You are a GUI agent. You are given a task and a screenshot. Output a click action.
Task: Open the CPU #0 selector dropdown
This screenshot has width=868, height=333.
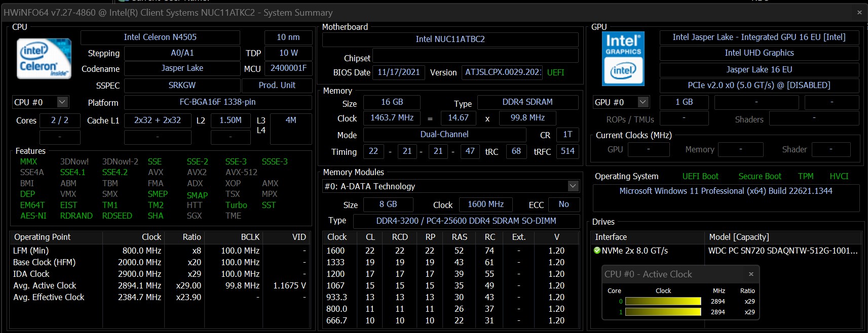coord(62,102)
